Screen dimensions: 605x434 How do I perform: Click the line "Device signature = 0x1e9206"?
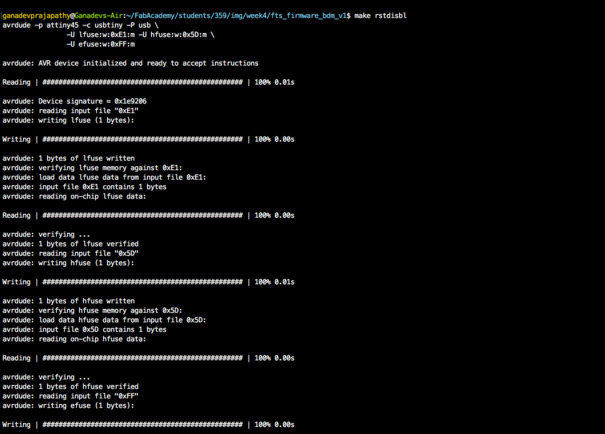coord(92,101)
